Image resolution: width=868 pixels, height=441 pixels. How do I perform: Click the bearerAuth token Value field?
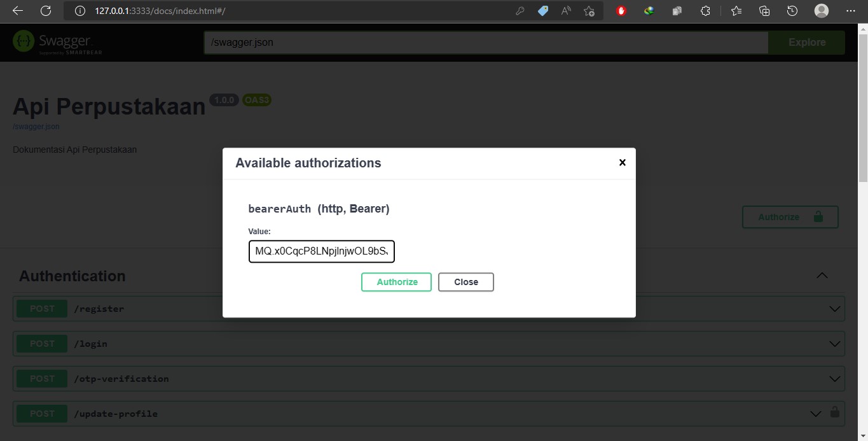point(321,251)
